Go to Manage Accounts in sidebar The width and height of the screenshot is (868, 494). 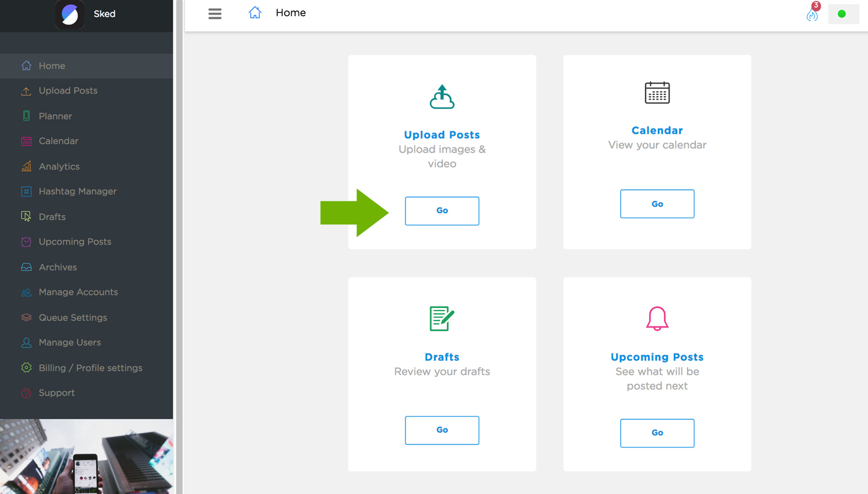[x=78, y=292]
